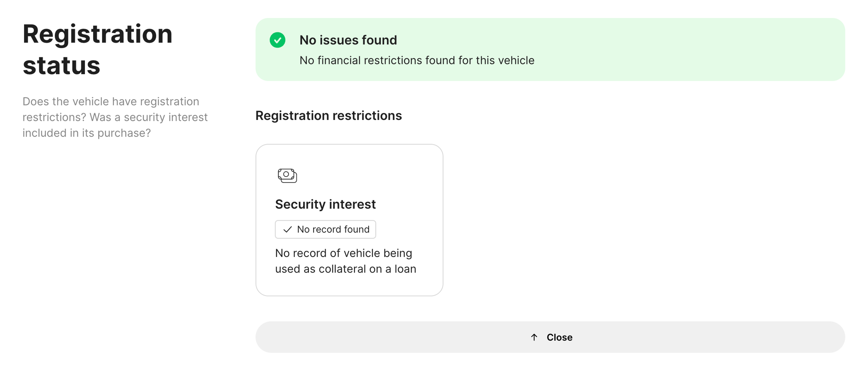Click the word "Registration" in the main heading
Screen dimensions: 868x367
coord(97,34)
